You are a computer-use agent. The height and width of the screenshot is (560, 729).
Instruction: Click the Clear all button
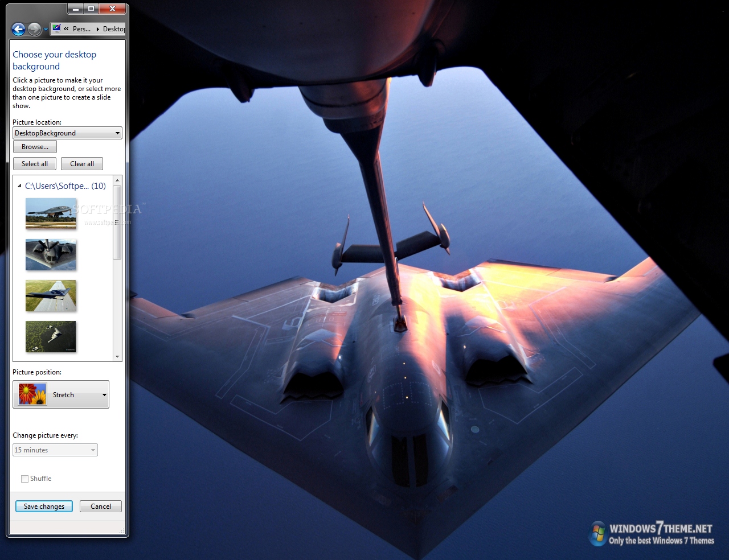pos(82,164)
